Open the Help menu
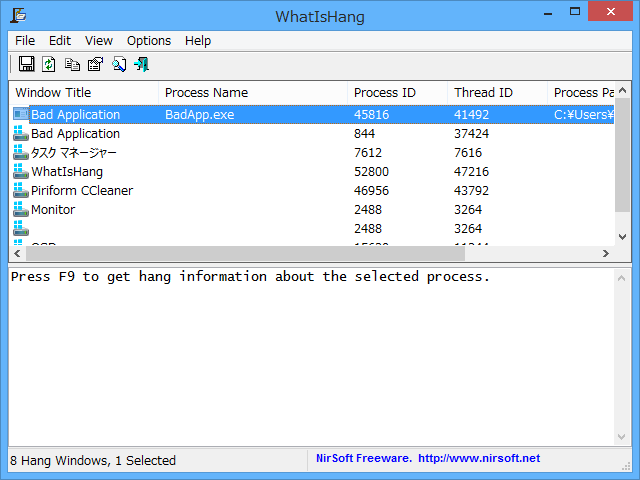 198,41
